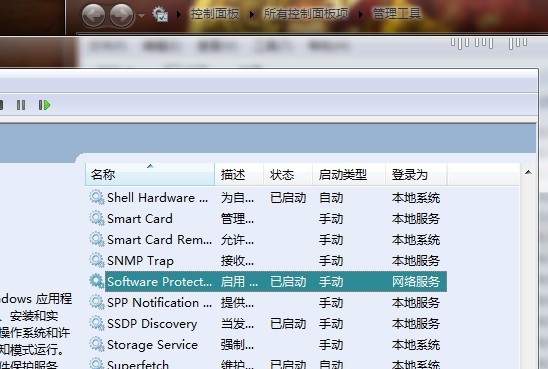The image size is (548, 369).
Task: Expand arrow before 管理工具 breadcrumb
Action: pos(361,15)
